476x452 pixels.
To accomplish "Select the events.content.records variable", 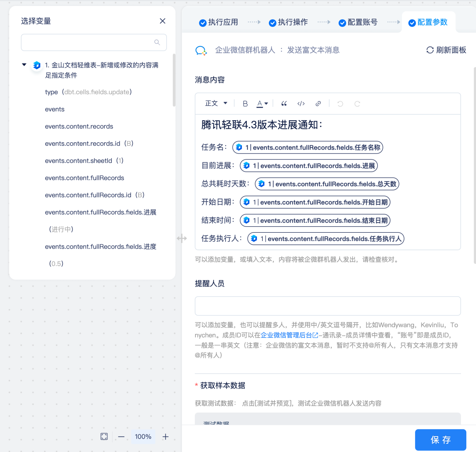I will [x=79, y=126].
